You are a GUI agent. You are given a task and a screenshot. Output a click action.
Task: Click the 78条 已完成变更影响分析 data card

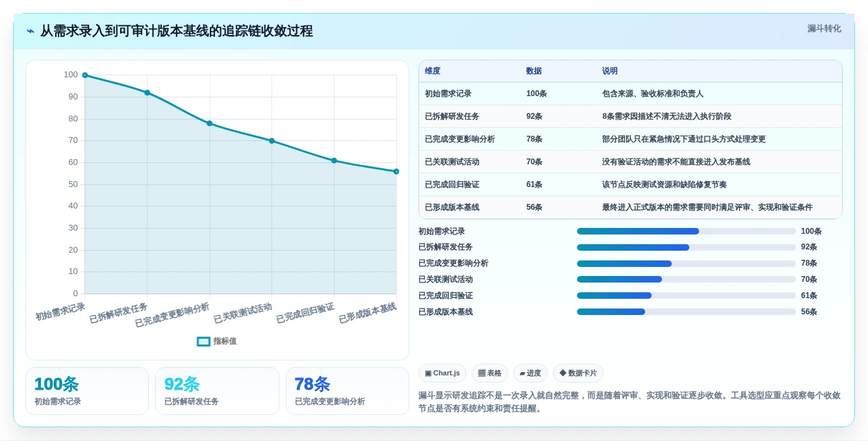point(348,391)
